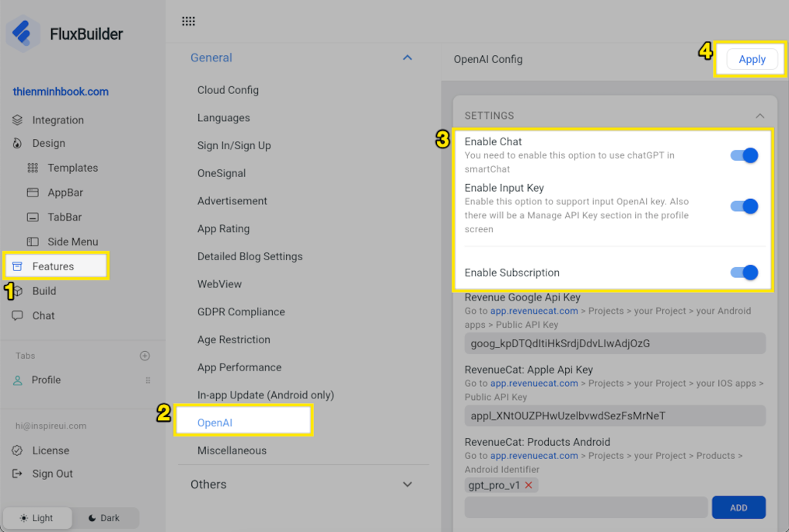Toggle the Enable Input Key switch

pyautogui.click(x=744, y=207)
